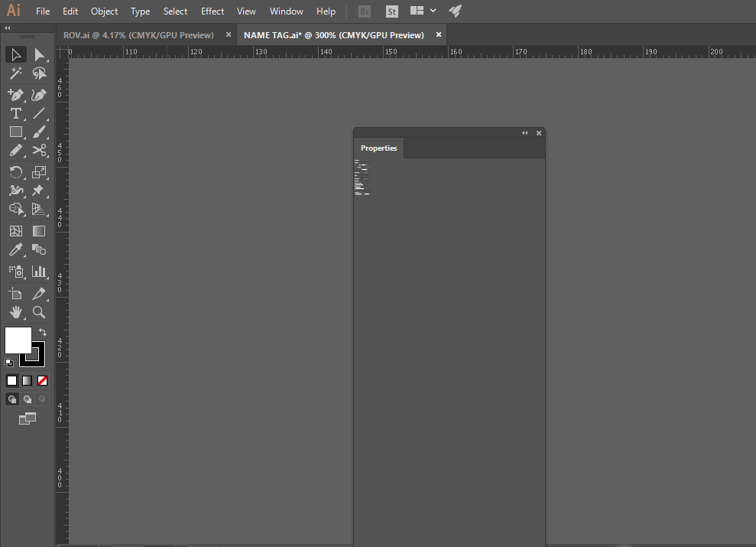Switch to the ROV.ai document tab

pyautogui.click(x=138, y=34)
